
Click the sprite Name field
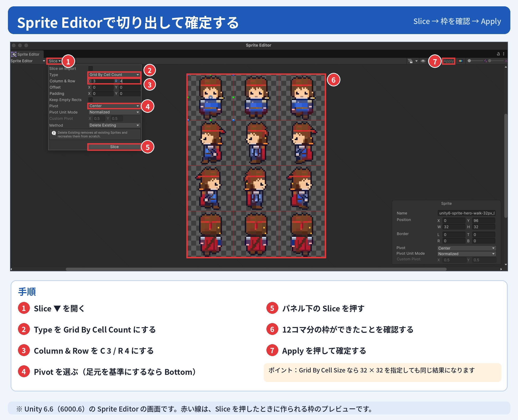[x=466, y=213]
